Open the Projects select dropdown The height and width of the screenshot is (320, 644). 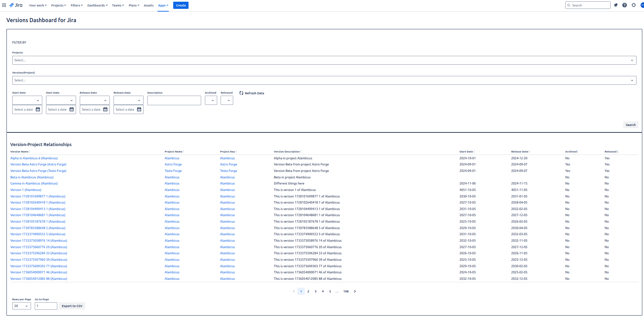(324, 60)
